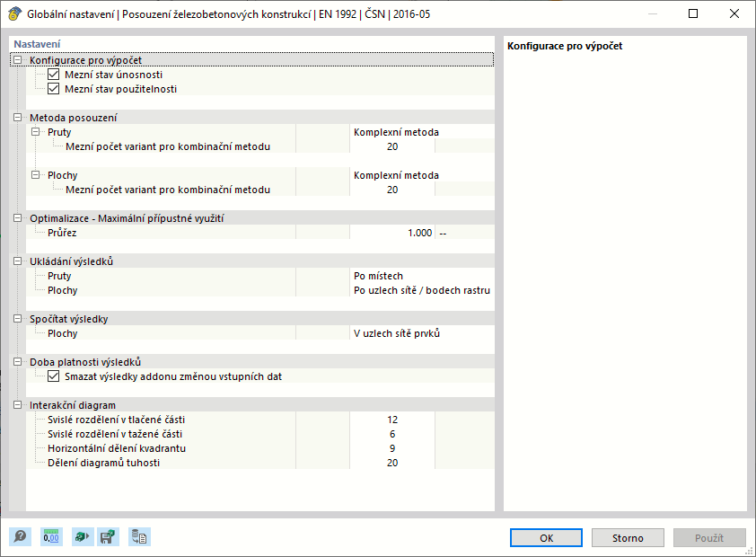
Task: Collapse the Ukládání výsledků section
Action: (x=18, y=261)
